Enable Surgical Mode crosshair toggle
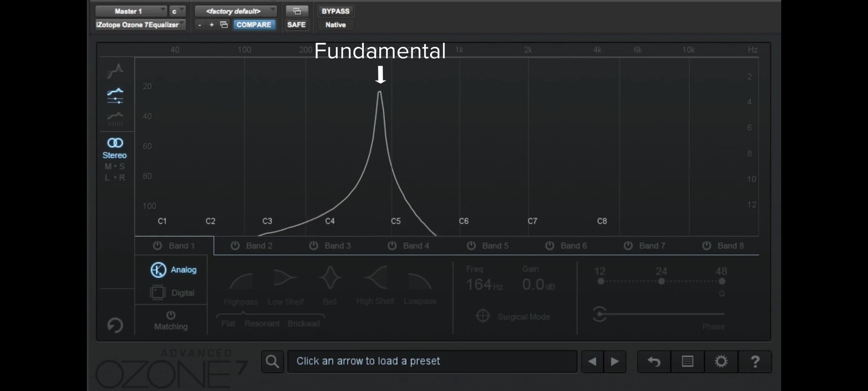The width and height of the screenshot is (868, 391). tap(483, 316)
